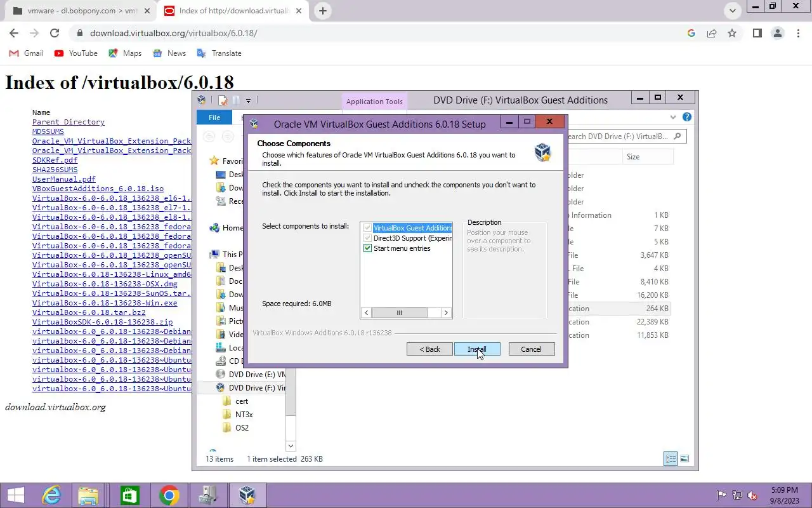Open the YouTube bookmark

pos(76,53)
